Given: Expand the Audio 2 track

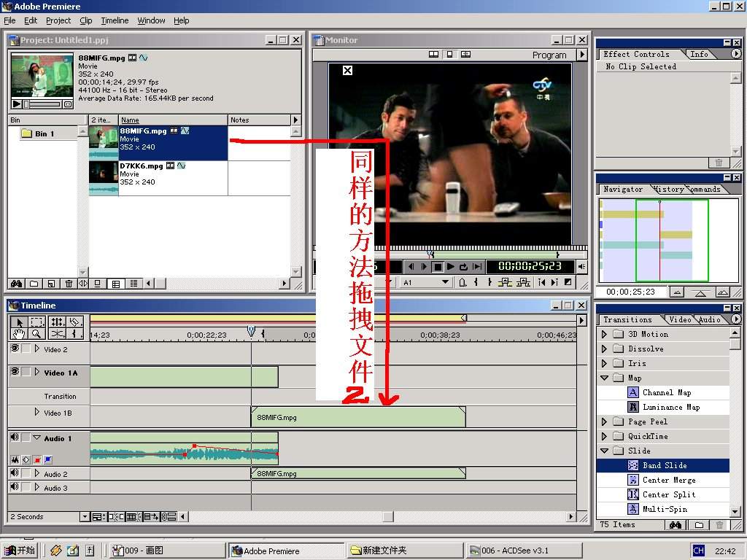Looking at the screenshot, I should (x=37, y=473).
